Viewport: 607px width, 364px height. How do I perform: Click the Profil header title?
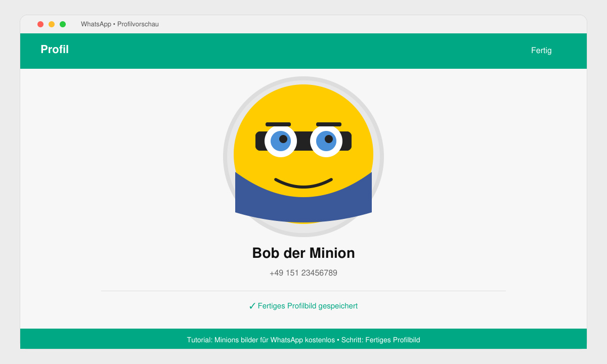(x=55, y=50)
